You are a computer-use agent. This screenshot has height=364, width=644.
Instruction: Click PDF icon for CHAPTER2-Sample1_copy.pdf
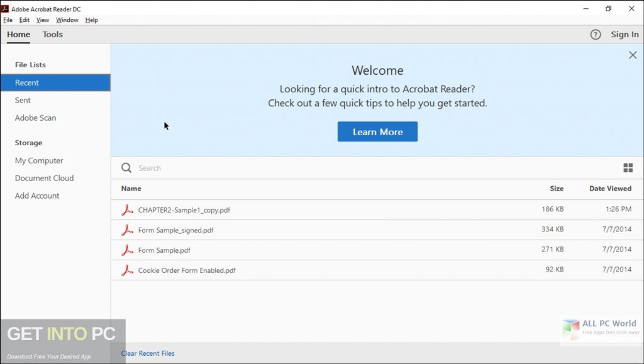point(127,210)
